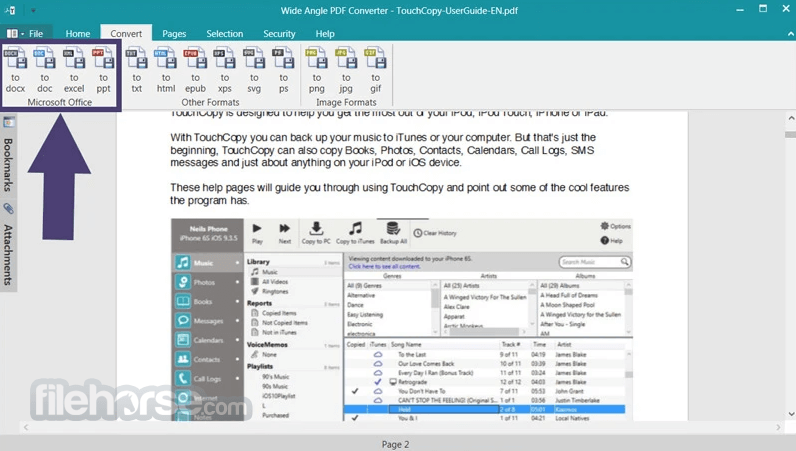Click the page thumbnails panel icon

pos(9,122)
